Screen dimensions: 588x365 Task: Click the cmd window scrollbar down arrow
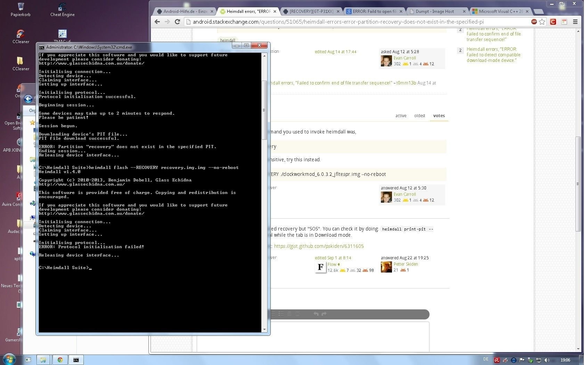[264, 329]
